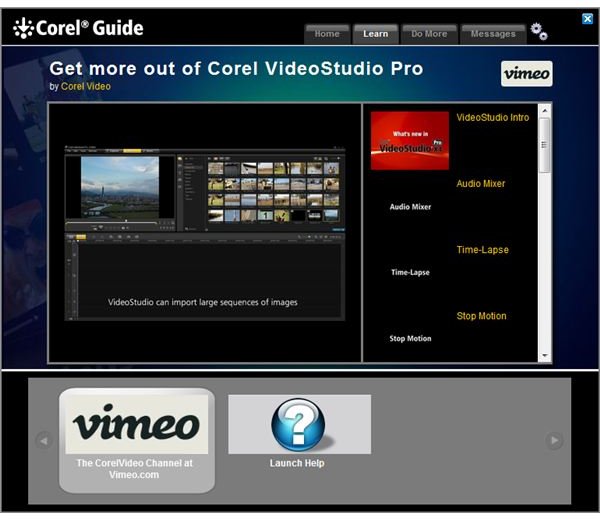Switch to the Home tab
This screenshot has height=519, width=600.
327,34
